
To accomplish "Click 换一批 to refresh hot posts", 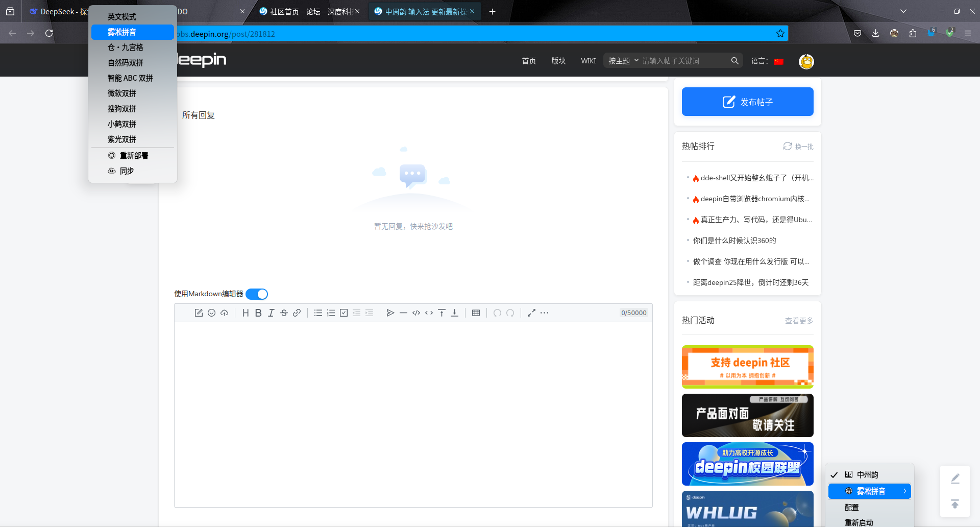I will [x=798, y=147].
